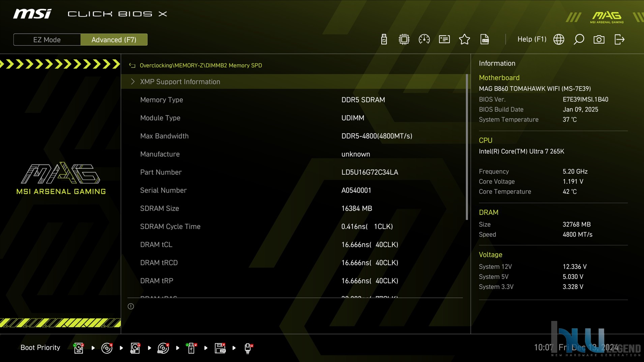
Task: Select the Memory Type row label
Action: pyautogui.click(x=162, y=100)
